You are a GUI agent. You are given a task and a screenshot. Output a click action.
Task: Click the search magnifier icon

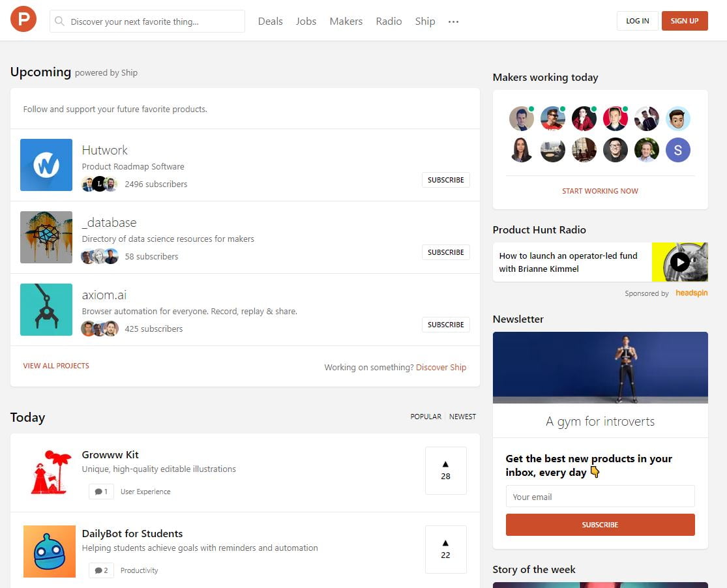coord(59,22)
